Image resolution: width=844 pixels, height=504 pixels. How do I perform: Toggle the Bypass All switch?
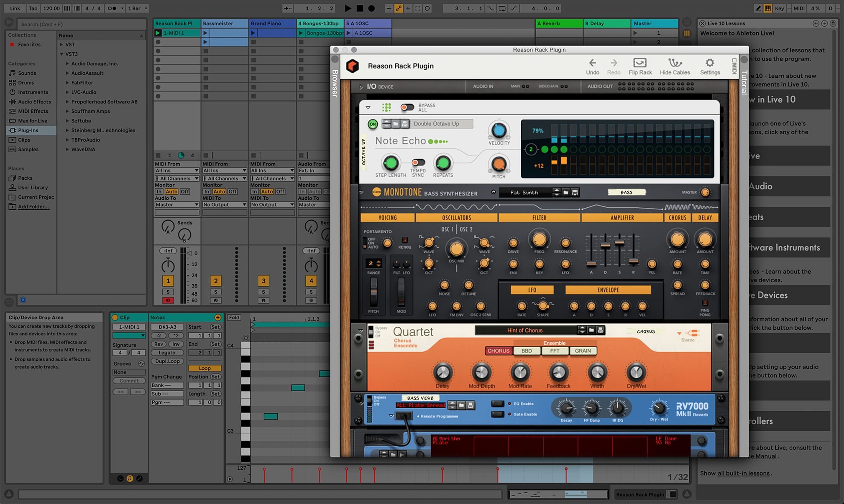tap(407, 107)
